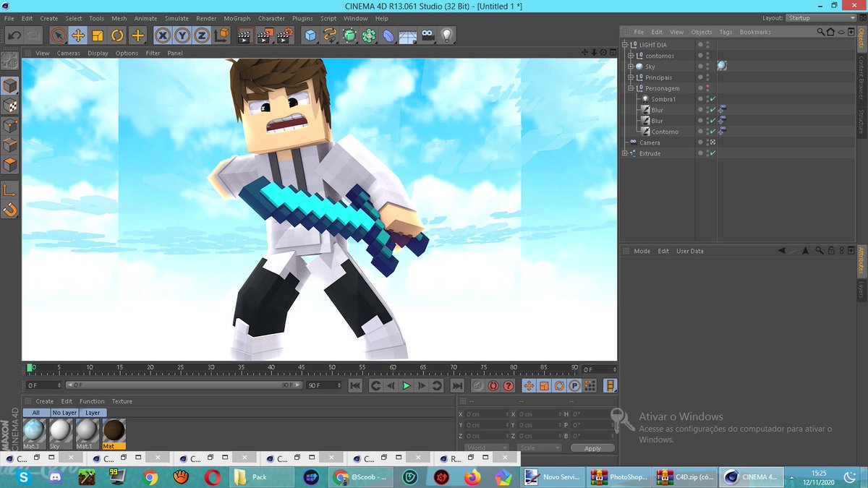Activate the Move tool
This screenshot has height=488, width=868.
(x=78, y=35)
